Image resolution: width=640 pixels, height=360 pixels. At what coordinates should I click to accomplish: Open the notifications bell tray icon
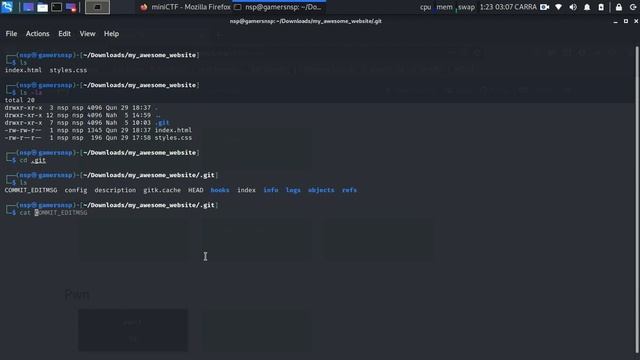click(587, 7)
